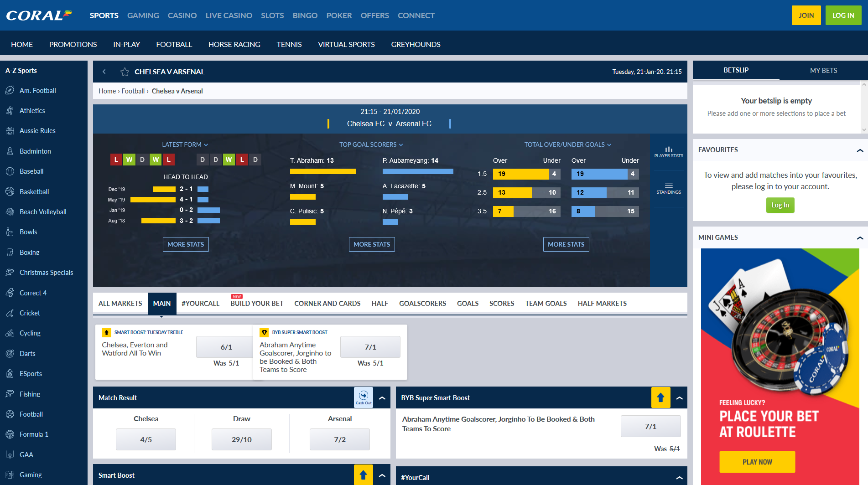Click the Cricket sidebar icon
This screenshot has height=485, width=868.
[10, 313]
